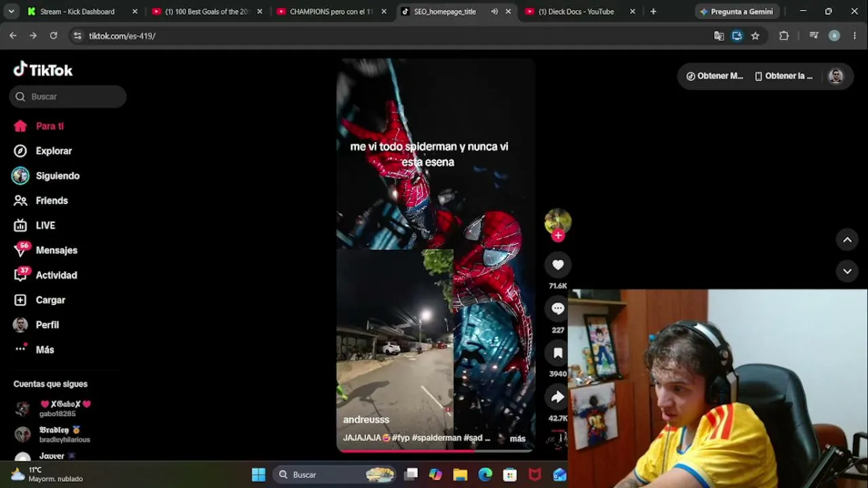Click the Obtener M... button
The width and height of the screenshot is (868, 488).
pyautogui.click(x=715, y=76)
